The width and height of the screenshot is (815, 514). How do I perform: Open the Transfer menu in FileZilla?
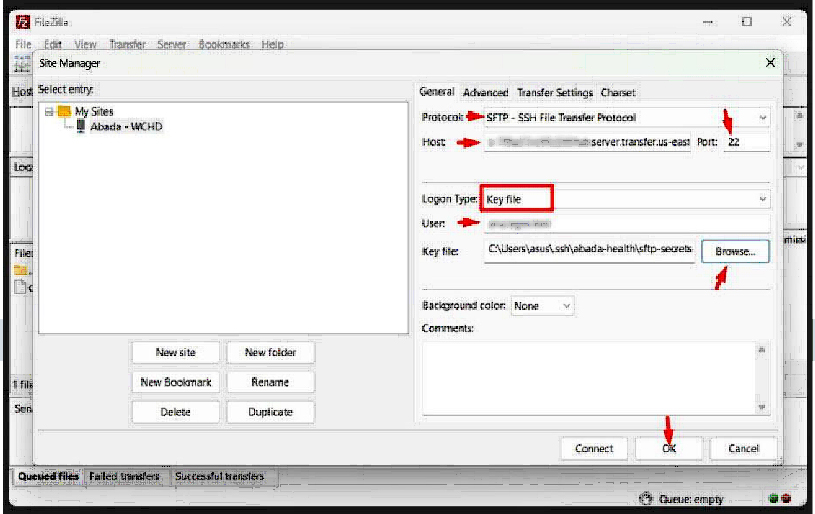point(127,45)
